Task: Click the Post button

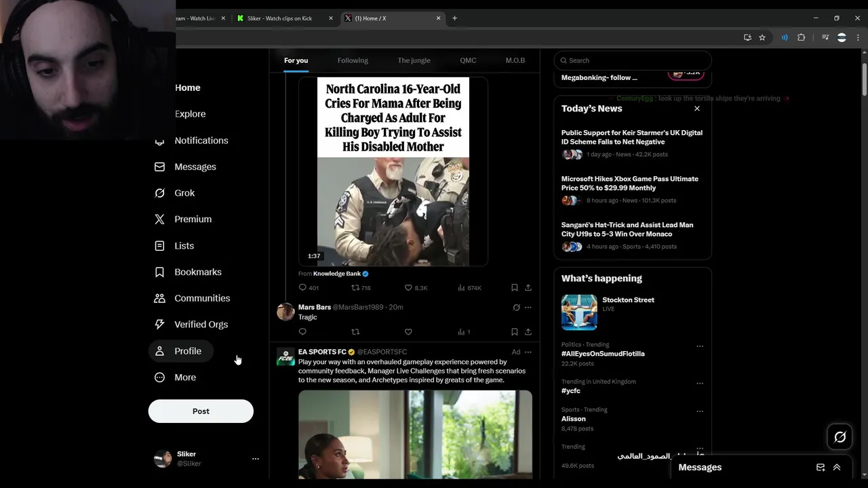Action: (x=201, y=411)
